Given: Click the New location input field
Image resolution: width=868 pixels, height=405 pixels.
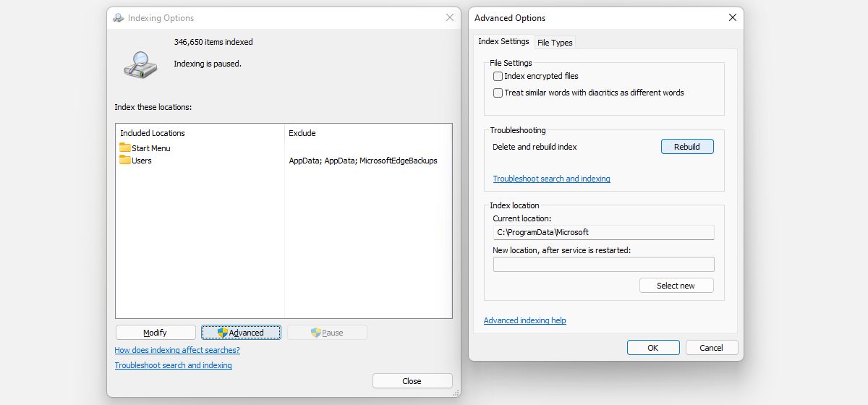Looking at the screenshot, I should (x=603, y=265).
